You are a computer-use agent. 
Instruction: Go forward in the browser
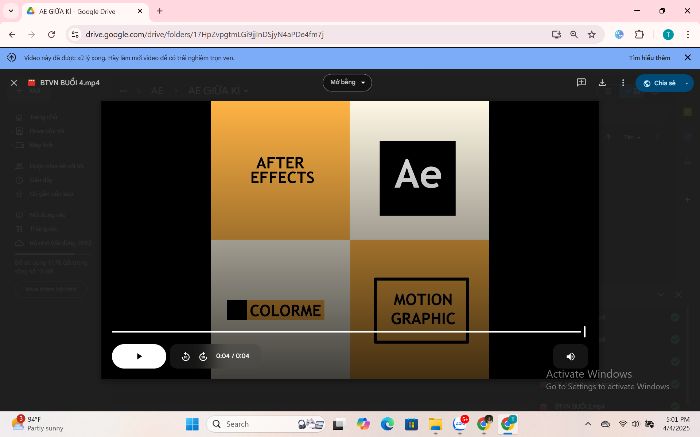coord(31,34)
